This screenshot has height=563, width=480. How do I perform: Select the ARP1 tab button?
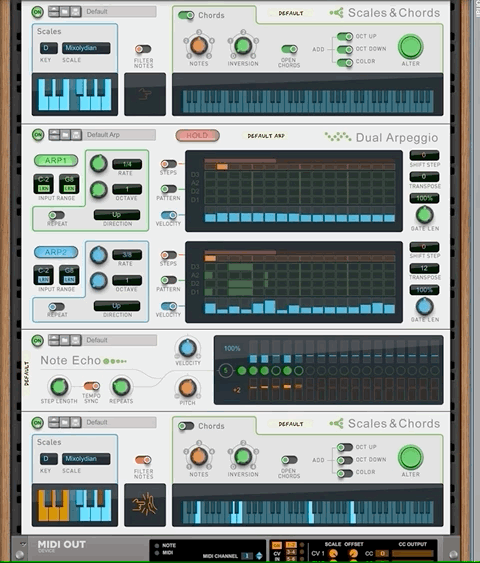click(56, 160)
